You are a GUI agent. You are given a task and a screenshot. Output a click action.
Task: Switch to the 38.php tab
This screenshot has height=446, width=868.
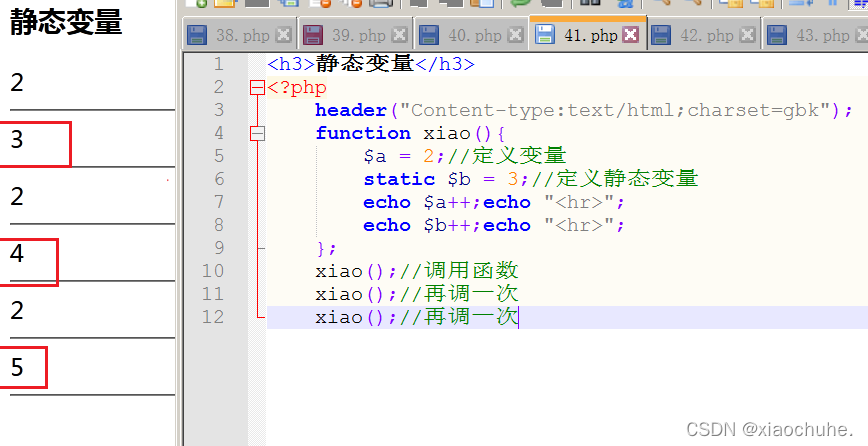(x=239, y=35)
